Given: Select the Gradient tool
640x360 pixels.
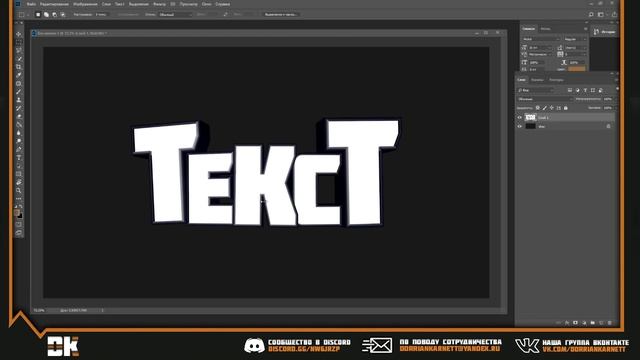Looking at the screenshot, I should click(x=19, y=124).
